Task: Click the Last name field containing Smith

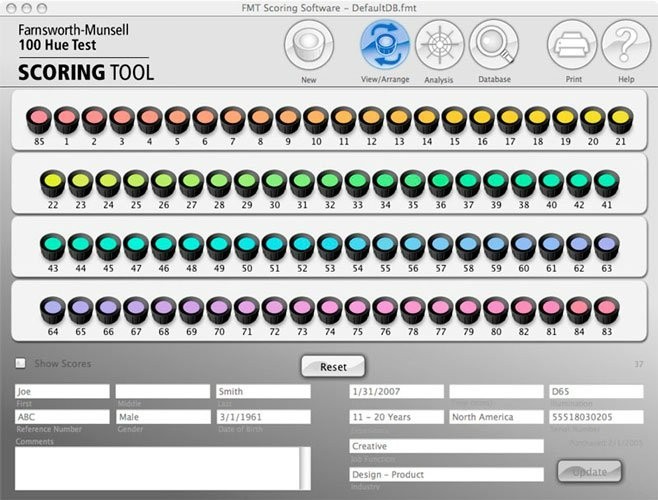Action: (264, 391)
